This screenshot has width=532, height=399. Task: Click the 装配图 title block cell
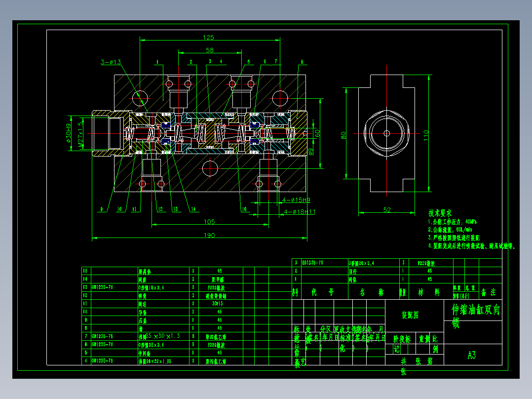410,315
